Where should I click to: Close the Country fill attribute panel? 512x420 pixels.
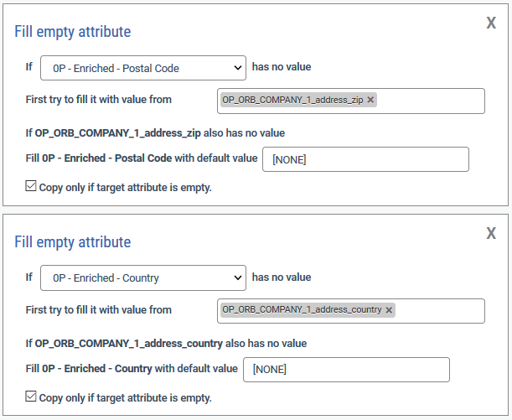(x=491, y=233)
